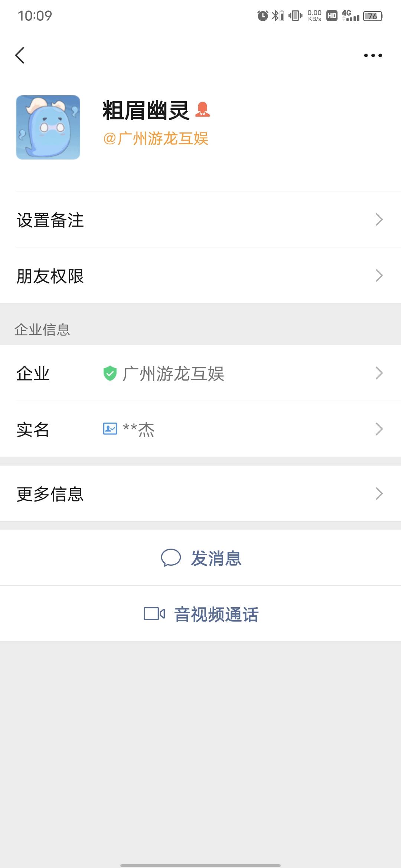
Task: Tap the orange @广州游龙互娱 link
Action: [156, 139]
